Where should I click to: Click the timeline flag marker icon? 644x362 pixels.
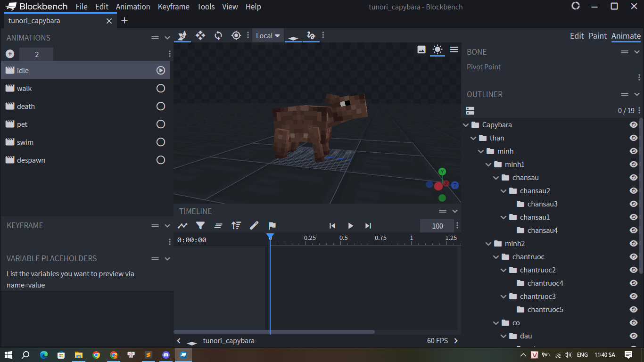(x=272, y=226)
